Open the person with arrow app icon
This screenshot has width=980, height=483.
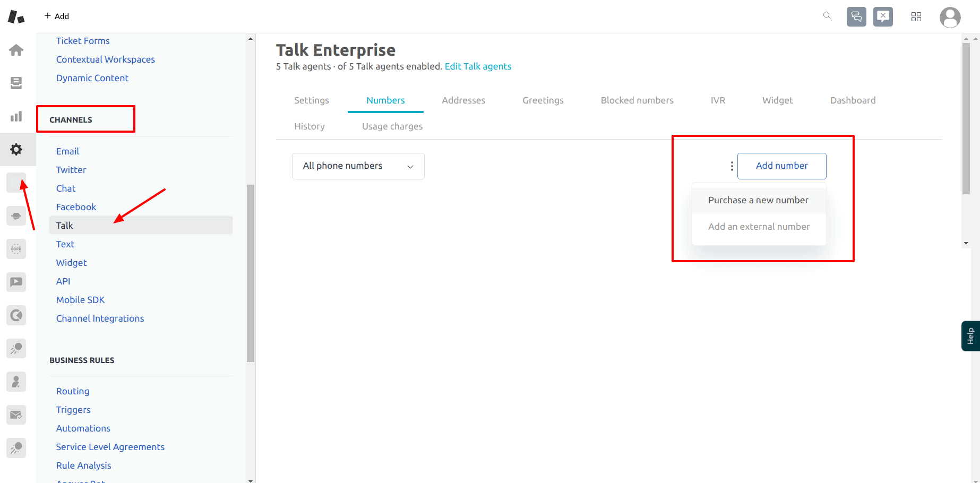click(x=16, y=382)
